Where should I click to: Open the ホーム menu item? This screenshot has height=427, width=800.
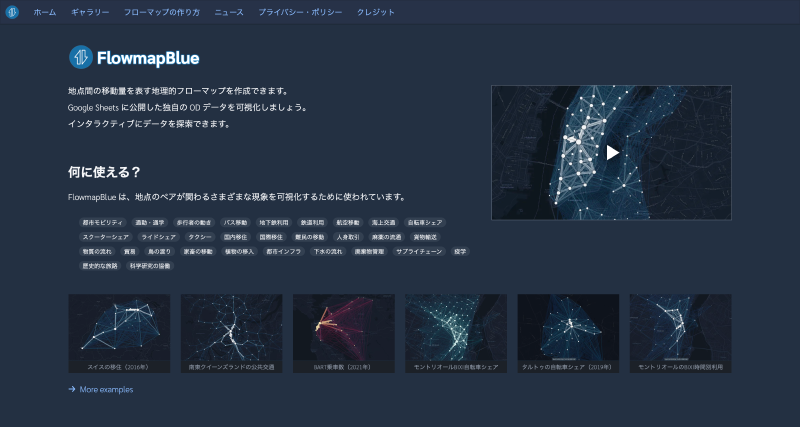[x=45, y=12]
